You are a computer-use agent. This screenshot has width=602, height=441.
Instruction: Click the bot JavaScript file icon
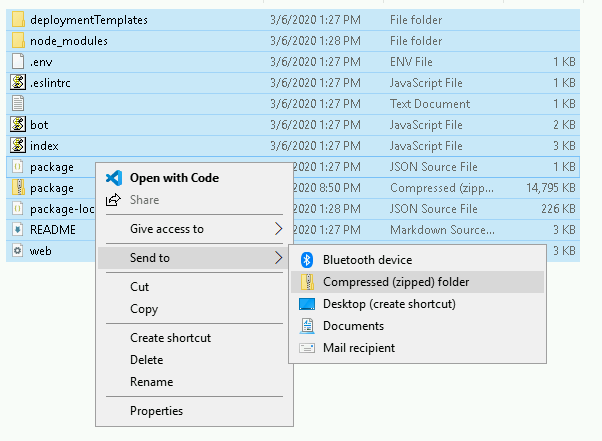[x=17, y=125]
